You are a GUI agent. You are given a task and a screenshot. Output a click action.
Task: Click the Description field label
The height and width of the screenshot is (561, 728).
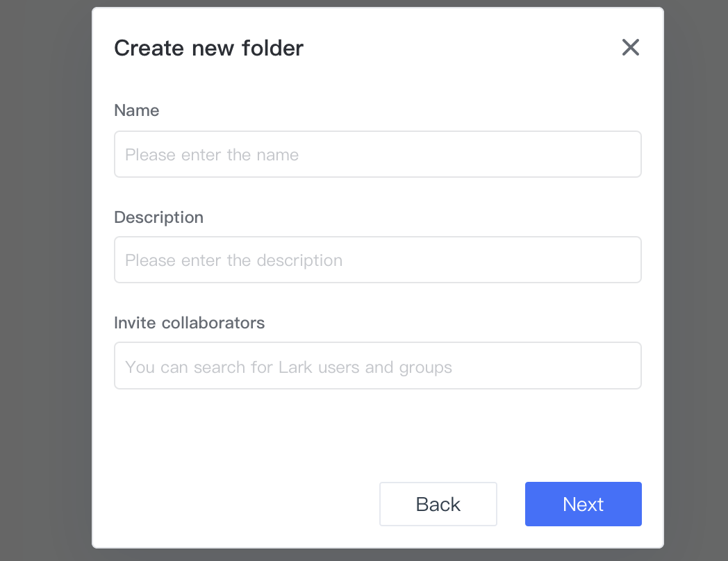click(x=159, y=217)
